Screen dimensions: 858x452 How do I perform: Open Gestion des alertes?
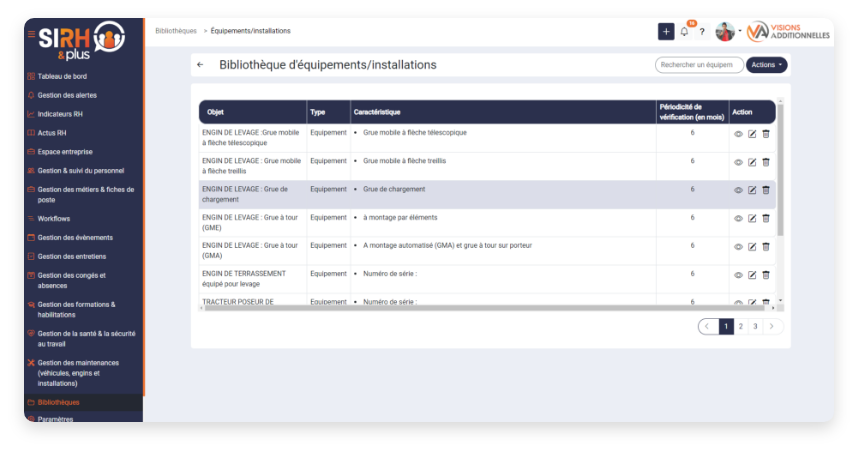(67, 95)
